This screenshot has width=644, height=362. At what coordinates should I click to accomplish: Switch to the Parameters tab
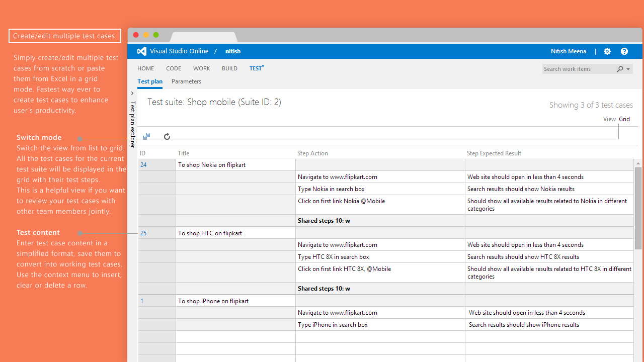[x=186, y=81]
